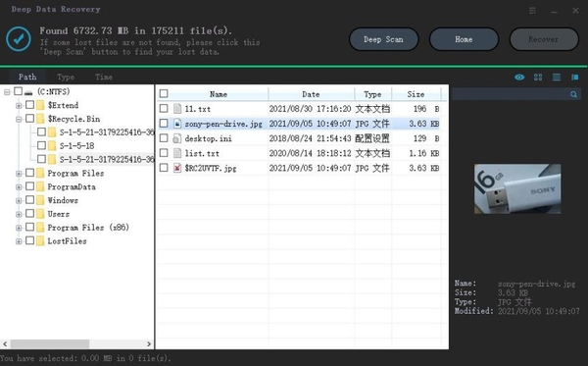Collapse the $Recycle.Bin tree node
The image size is (588, 366).
pos(19,120)
